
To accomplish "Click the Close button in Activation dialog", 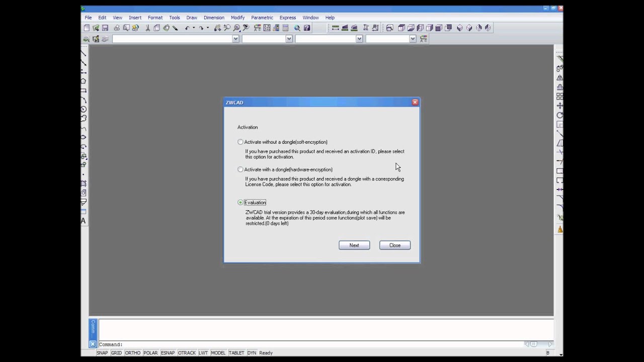I will [x=395, y=245].
